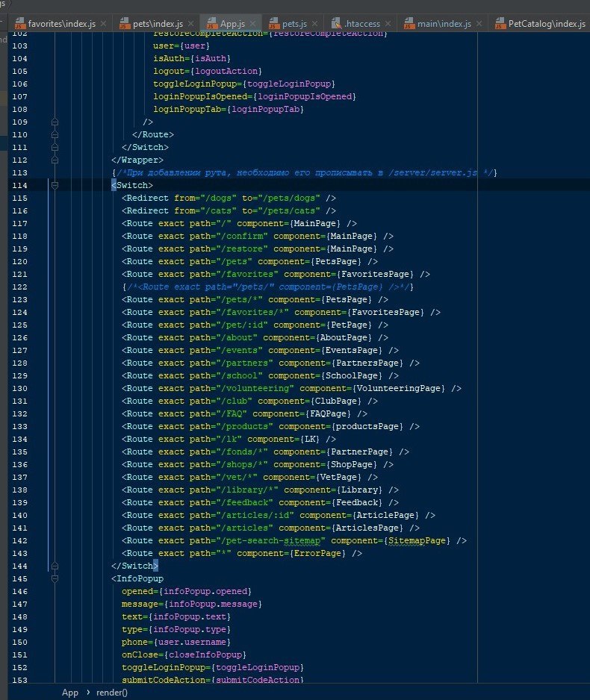The image size is (590, 700).
Task: Close the .htaccess tab
Action: click(x=388, y=24)
